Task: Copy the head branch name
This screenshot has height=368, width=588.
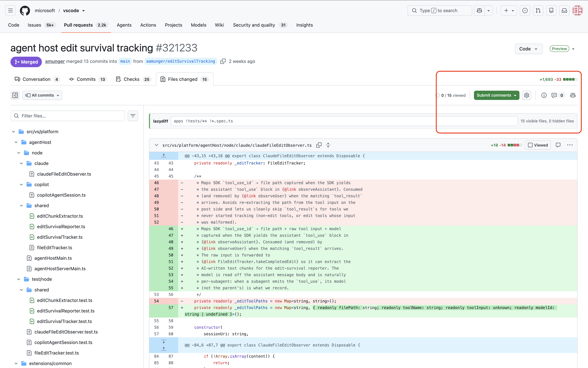Action: (223, 61)
